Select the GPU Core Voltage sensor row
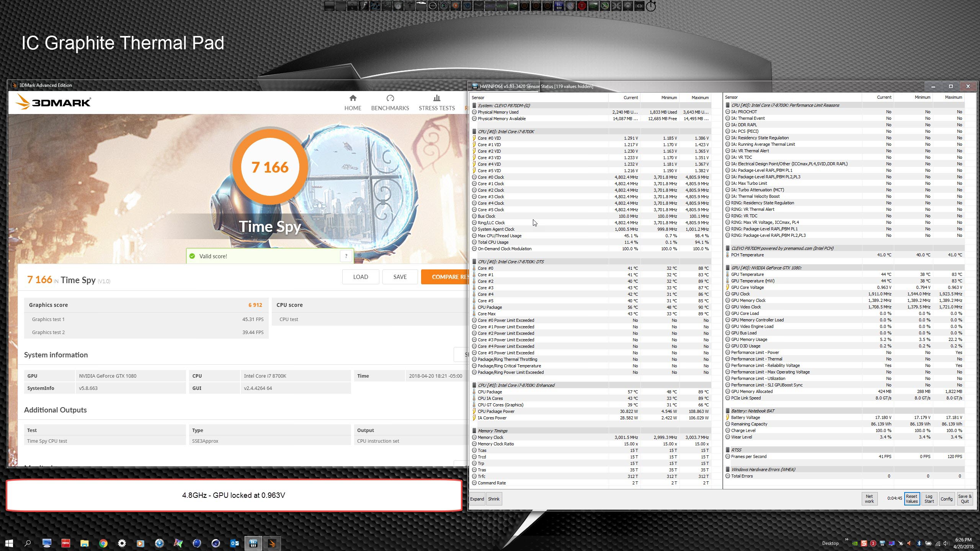This screenshot has width=980, height=551. coord(844,287)
